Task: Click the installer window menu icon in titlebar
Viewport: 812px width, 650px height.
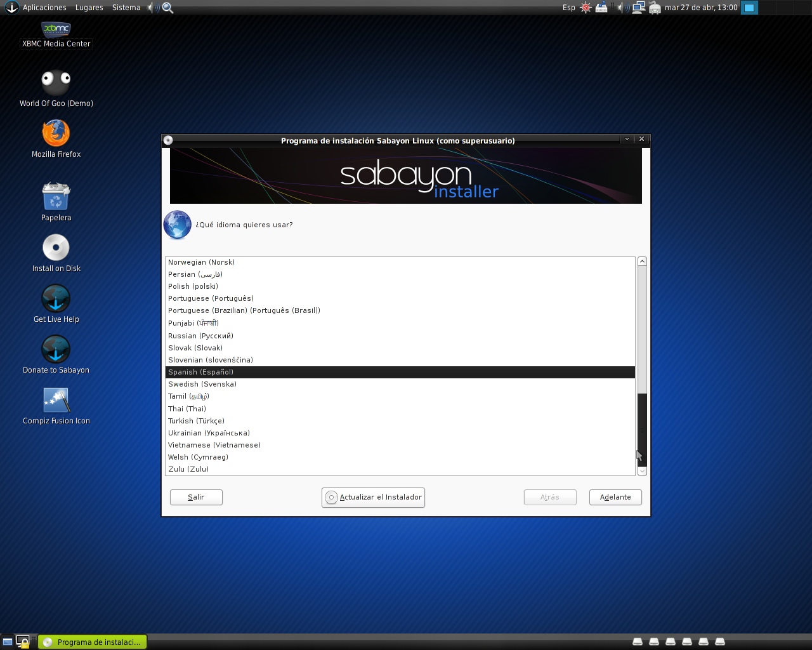Action: (168, 140)
